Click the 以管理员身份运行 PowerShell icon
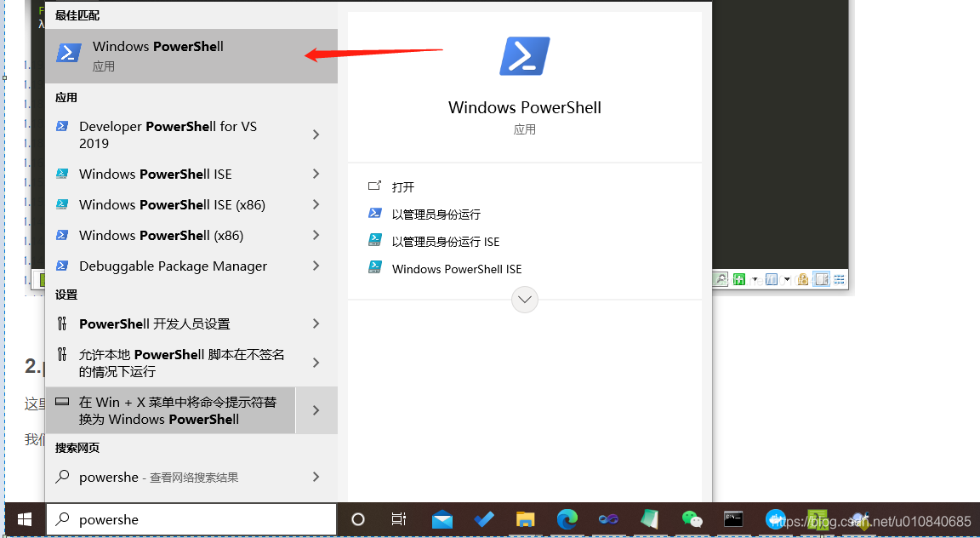The height and width of the screenshot is (538, 980). coord(374,214)
